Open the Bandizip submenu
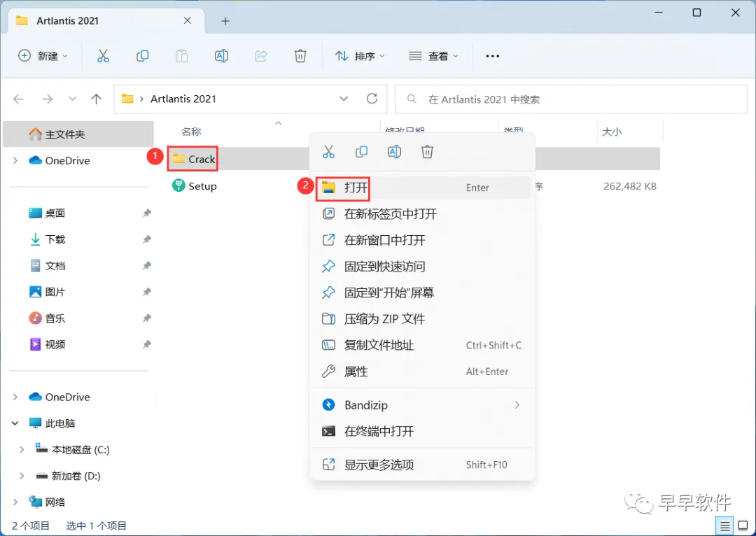This screenshot has width=756, height=536. click(421, 405)
